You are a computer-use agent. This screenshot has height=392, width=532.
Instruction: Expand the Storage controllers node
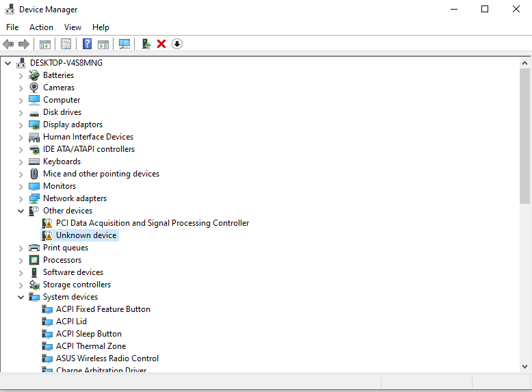tap(21, 285)
